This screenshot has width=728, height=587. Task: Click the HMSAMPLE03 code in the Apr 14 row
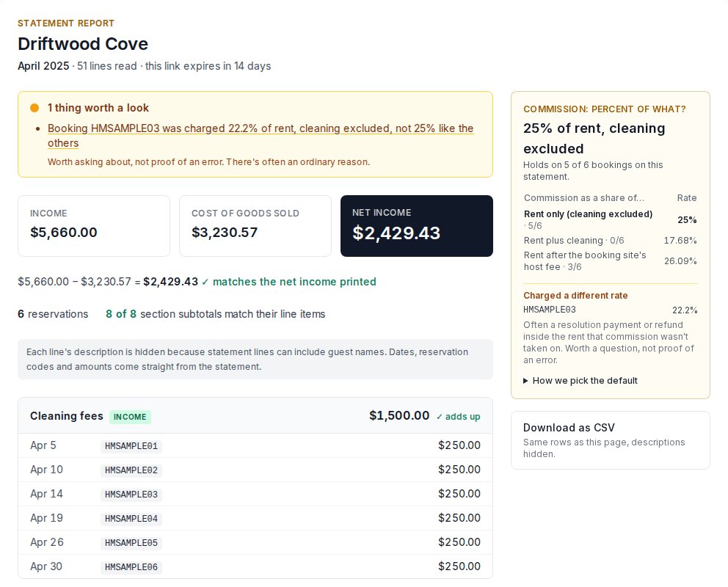click(x=131, y=495)
